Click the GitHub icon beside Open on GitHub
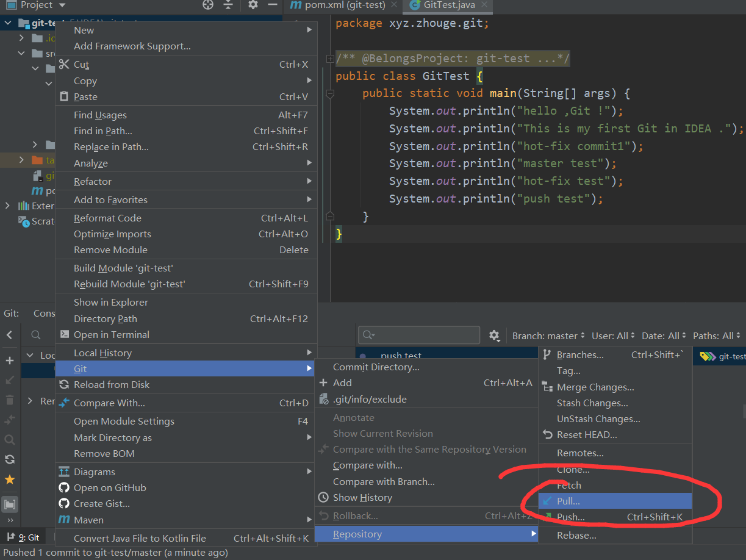Image resolution: width=746 pixels, height=560 pixels. (x=64, y=487)
